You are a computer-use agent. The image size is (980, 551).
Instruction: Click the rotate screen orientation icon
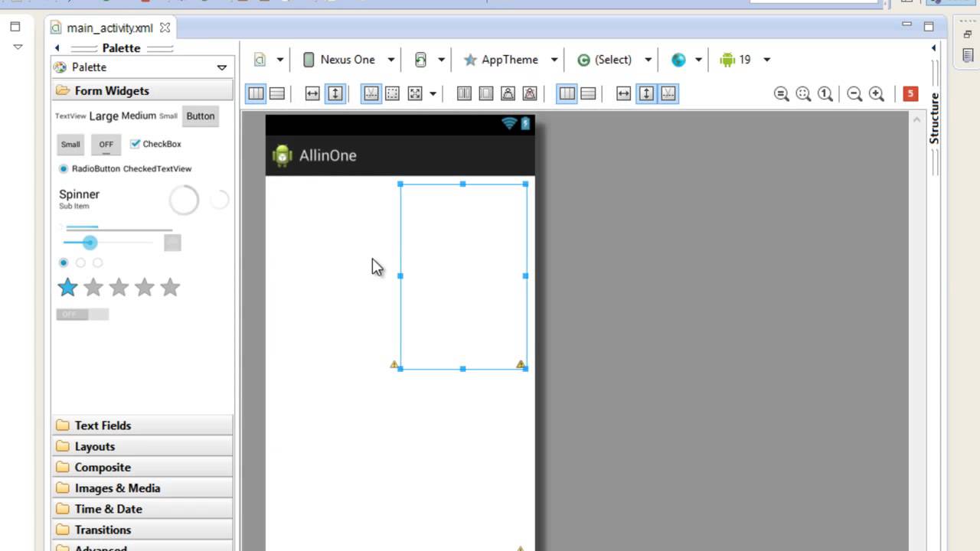pyautogui.click(x=420, y=60)
